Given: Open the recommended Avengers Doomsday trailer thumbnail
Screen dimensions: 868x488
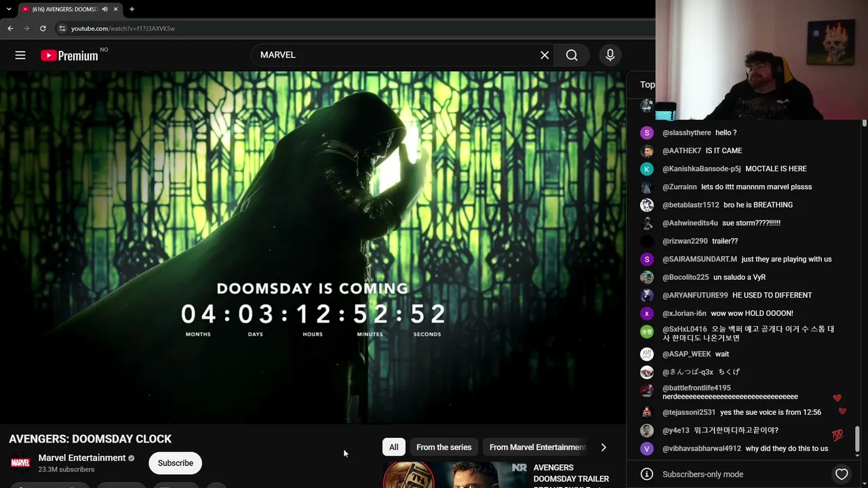Looking at the screenshot, I should (x=455, y=474).
